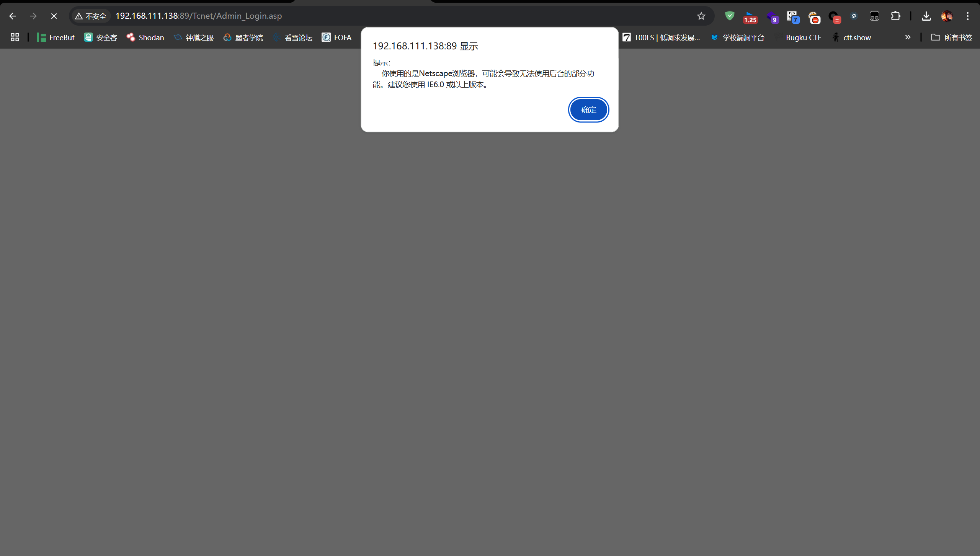This screenshot has width=980, height=556.
Task: Click the URL address bar
Action: click(383, 16)
